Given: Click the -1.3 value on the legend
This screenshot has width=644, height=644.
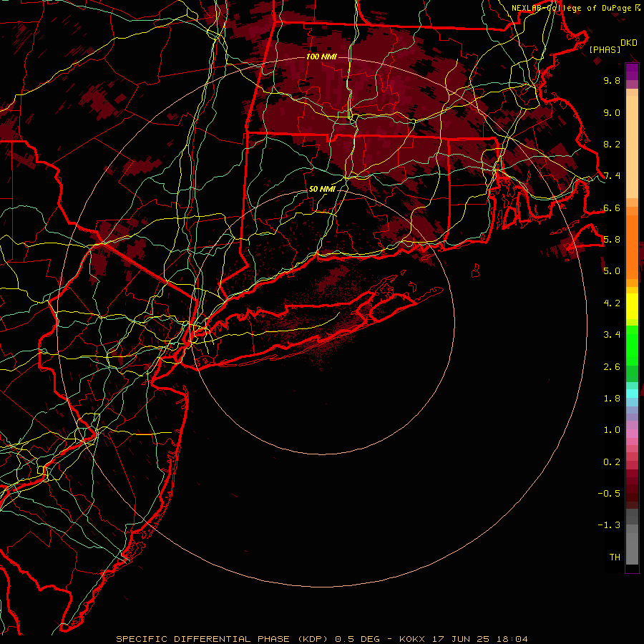Looking at the screenshot, I should tap(609, 525).
